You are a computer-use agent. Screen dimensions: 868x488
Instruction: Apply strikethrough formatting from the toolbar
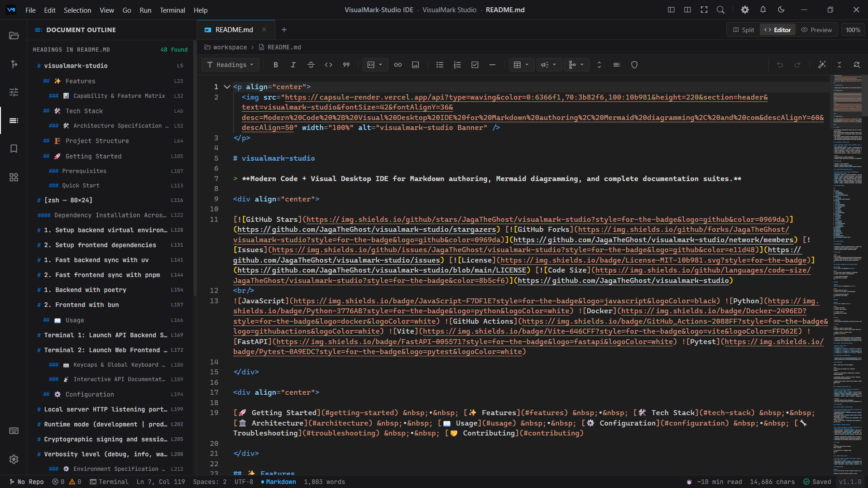tap(311, 65)
